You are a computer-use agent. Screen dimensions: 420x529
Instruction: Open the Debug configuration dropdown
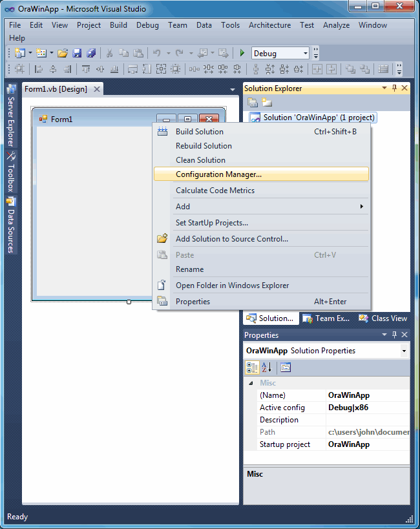click(x=305, y=54)
